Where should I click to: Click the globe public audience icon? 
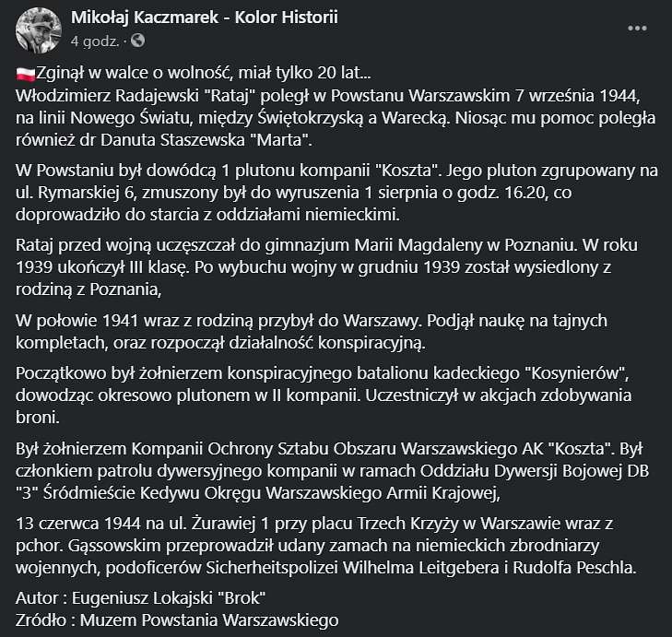click(137, 41)
